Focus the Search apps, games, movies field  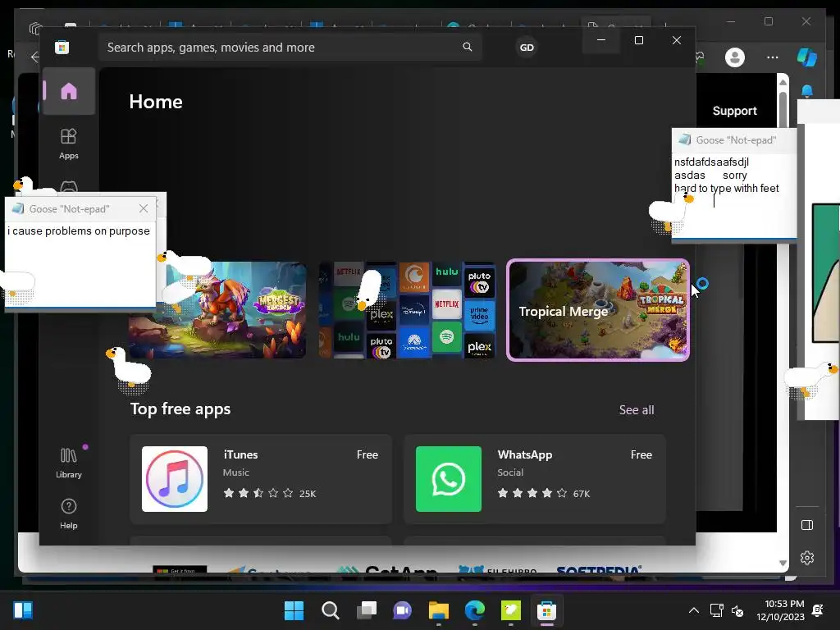point(290,47)
